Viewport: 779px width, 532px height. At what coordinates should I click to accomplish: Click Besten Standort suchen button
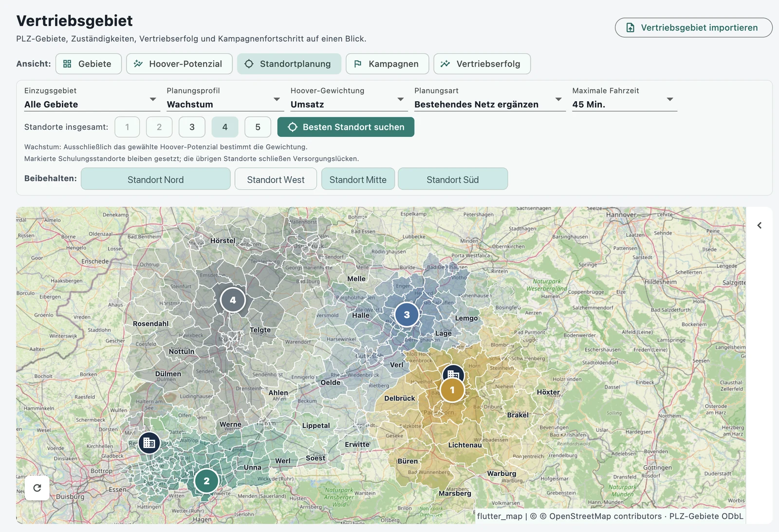pos(346,127)
